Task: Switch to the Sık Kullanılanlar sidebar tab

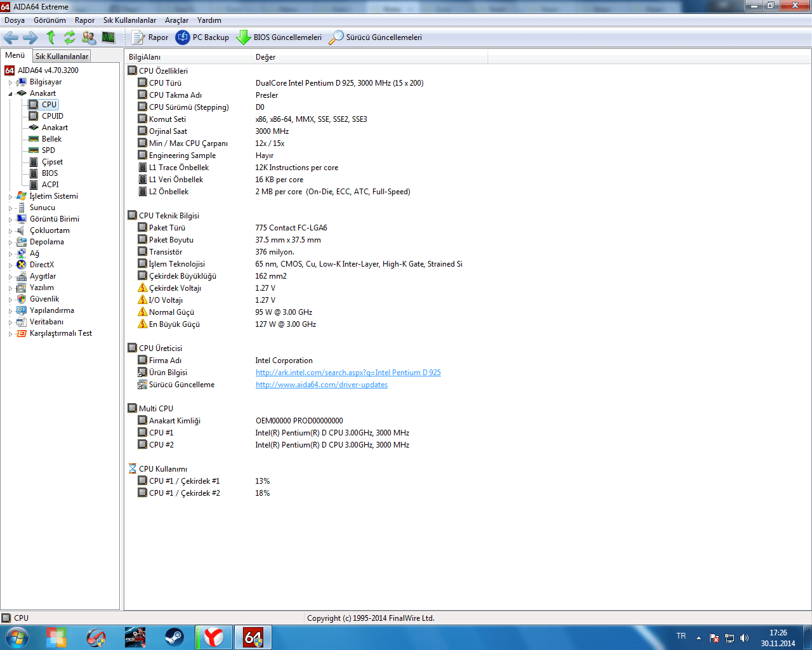Action: 62,56
